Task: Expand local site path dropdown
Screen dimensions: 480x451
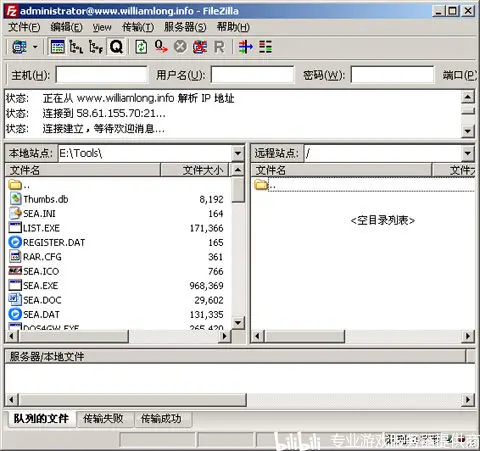Action: [238, 153]
